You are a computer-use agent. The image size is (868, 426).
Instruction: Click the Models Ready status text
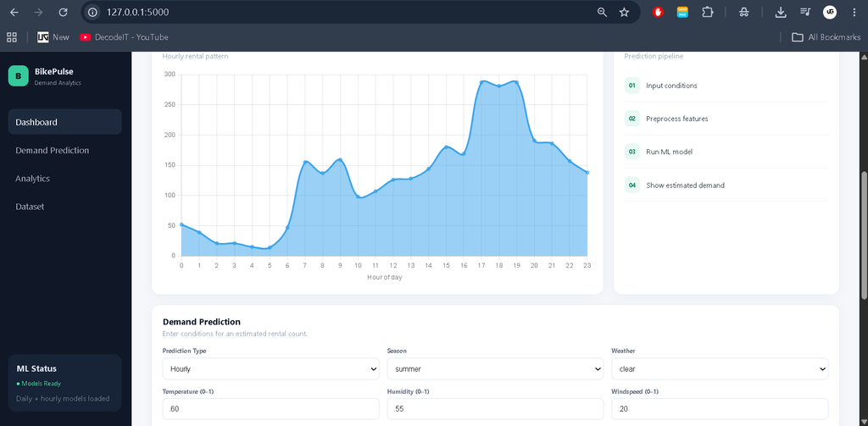click(39, 384)
